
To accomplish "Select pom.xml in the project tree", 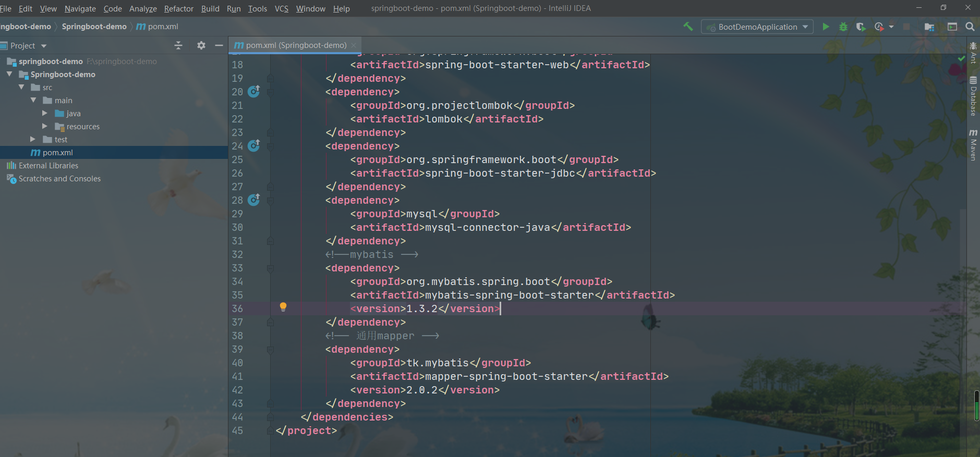I will pos(114,152).
